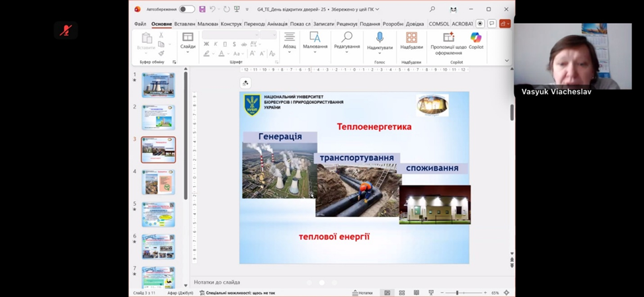Toggle Notes (Нотатки) pane in status bar
This screenshot has width=644, height=297.
(x=362, y=292)
